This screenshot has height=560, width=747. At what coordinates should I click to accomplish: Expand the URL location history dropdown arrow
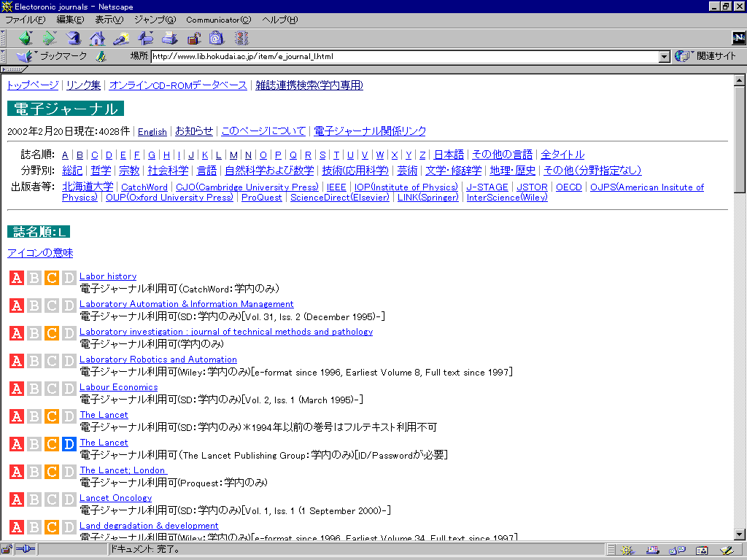pos(664,56)
